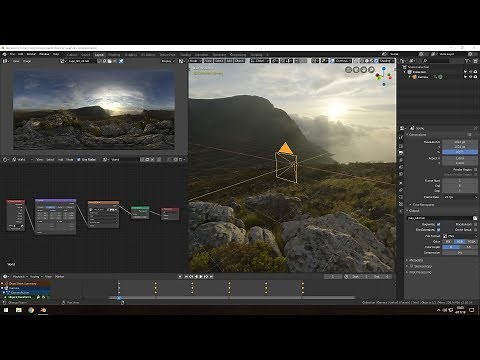The height and width of the screenshot is (360, 480).
Task: Toggle the File Extensions checkbox
Action: pos(438,230)
